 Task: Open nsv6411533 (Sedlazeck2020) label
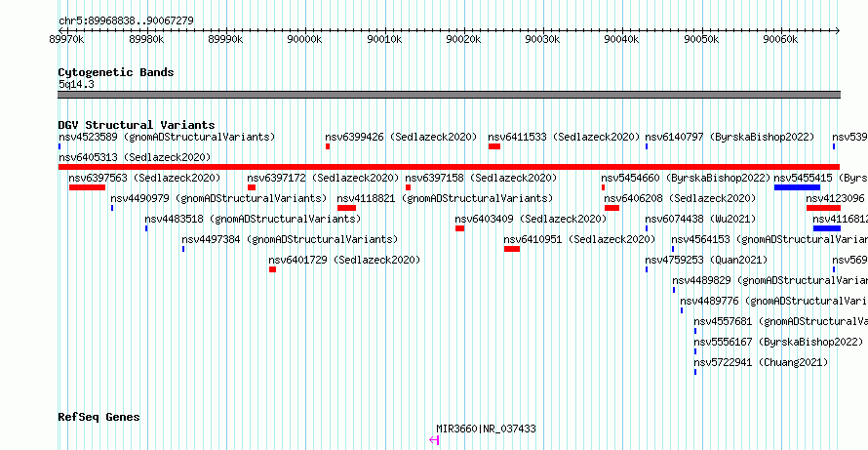click(564, 137)
